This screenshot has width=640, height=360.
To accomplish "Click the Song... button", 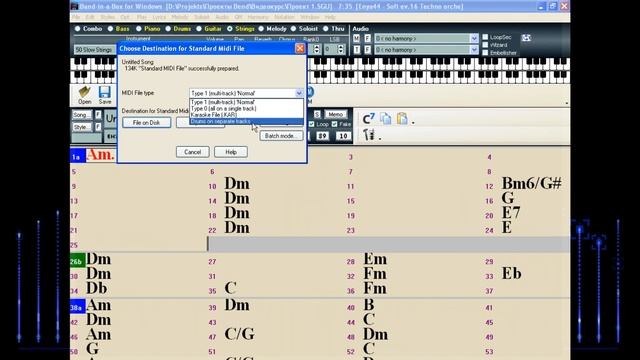I will [x=82, y=115].
